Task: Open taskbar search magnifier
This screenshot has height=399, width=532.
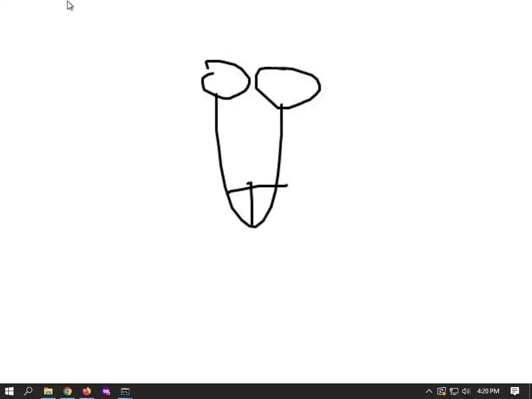Action: pyautogui.click(x=28, y=391)
